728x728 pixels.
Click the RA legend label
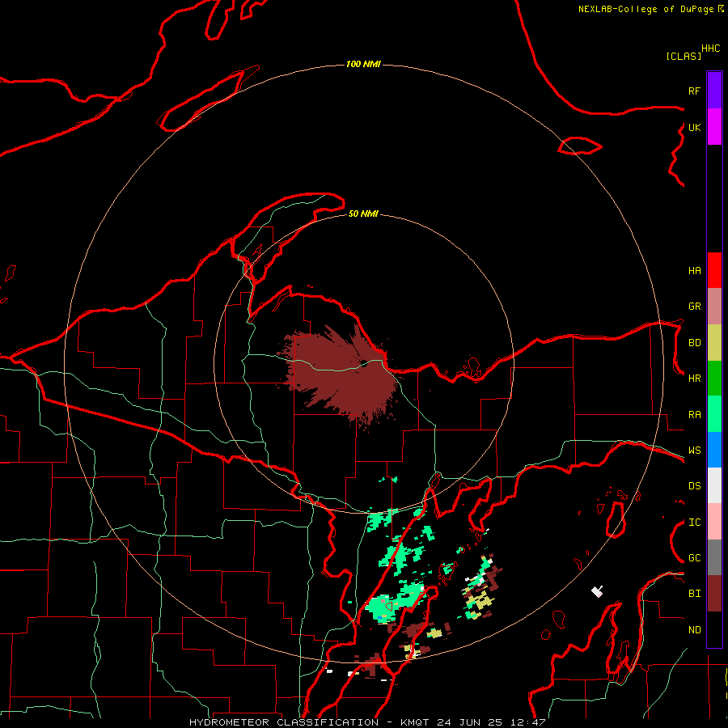(694, 415)
